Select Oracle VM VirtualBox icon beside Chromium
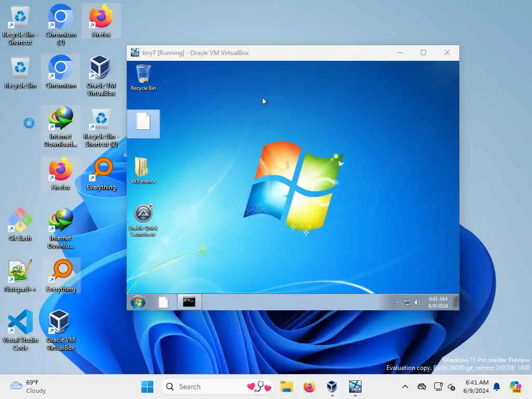The height and width of the screenshot is (399, 532). pyautogui.click(x=101, y=76)
